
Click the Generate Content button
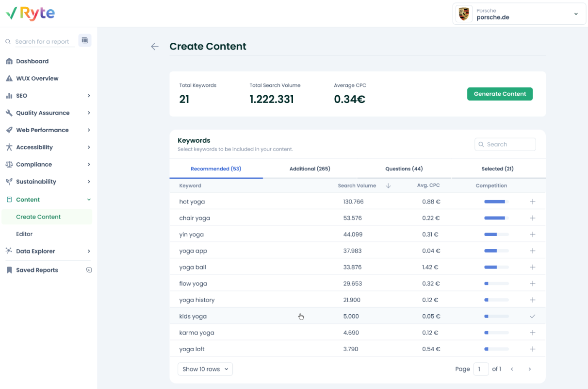[x=500, y=94]
